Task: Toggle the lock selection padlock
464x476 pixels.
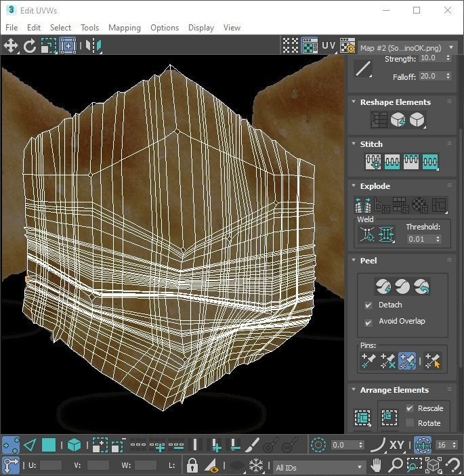Action: tap(192, 465)
